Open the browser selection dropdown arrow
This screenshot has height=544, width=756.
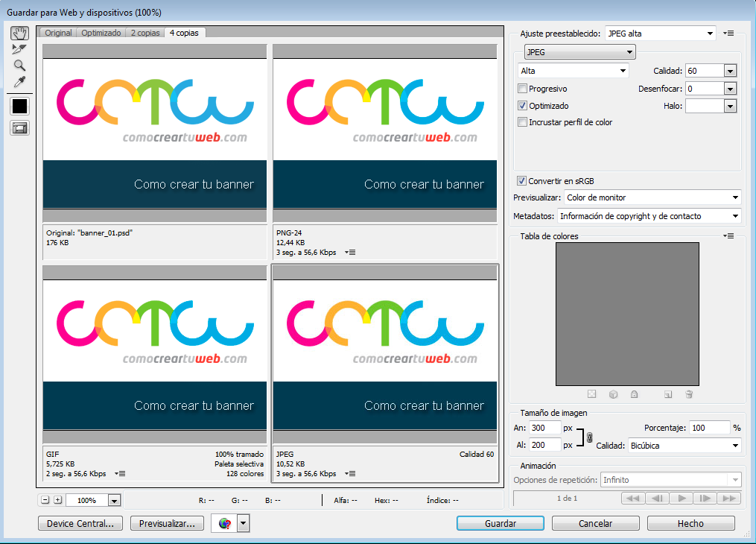point(244,523)
